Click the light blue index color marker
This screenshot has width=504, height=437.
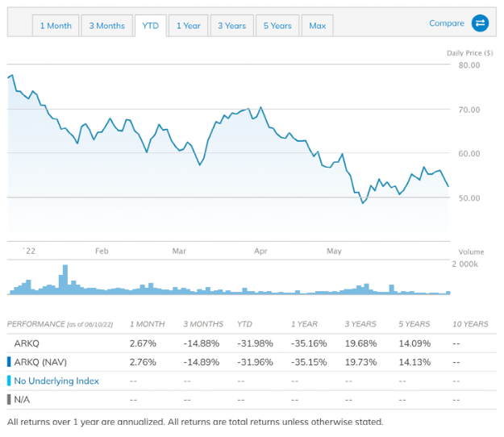tap(9, 381)
